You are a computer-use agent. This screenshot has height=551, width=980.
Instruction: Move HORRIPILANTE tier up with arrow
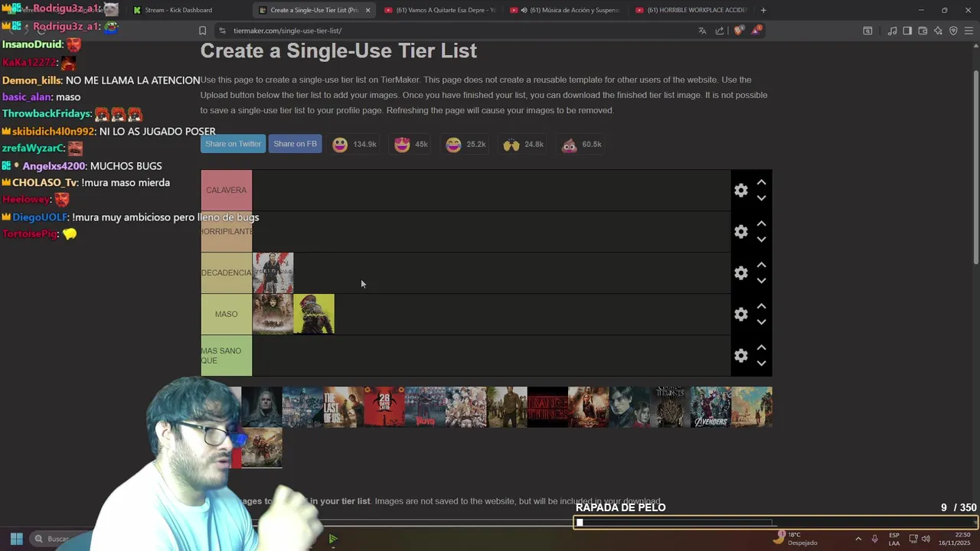click(x=761, y=223)
